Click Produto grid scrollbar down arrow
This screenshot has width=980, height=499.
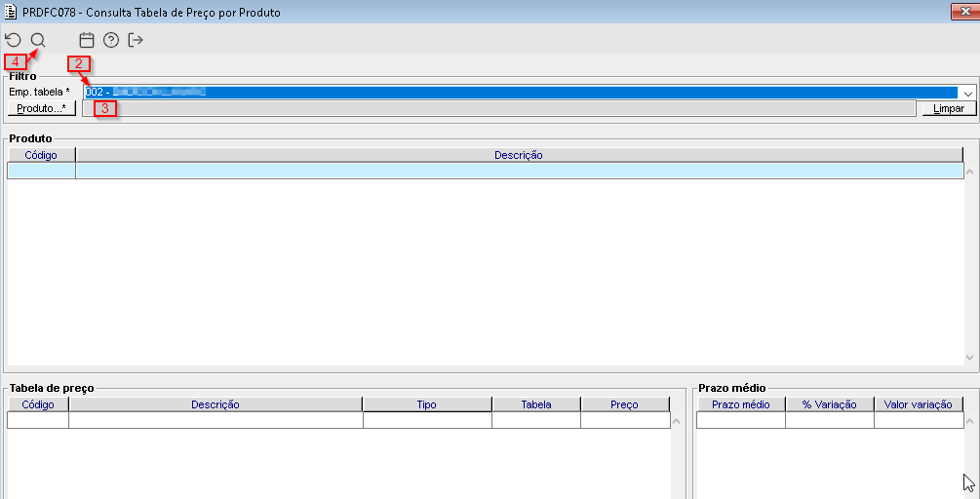coord(969,358)
